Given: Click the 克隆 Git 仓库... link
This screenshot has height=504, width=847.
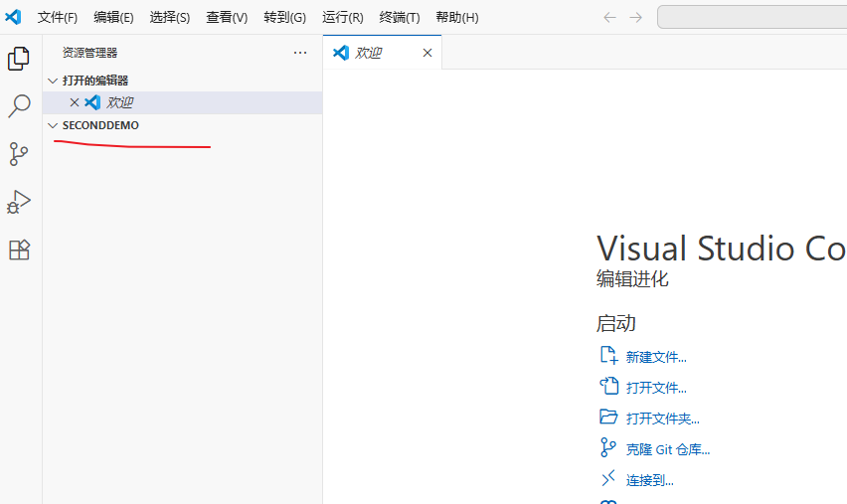Looking at the screenshot, I should pyautogui.click(x=668, y=449).
